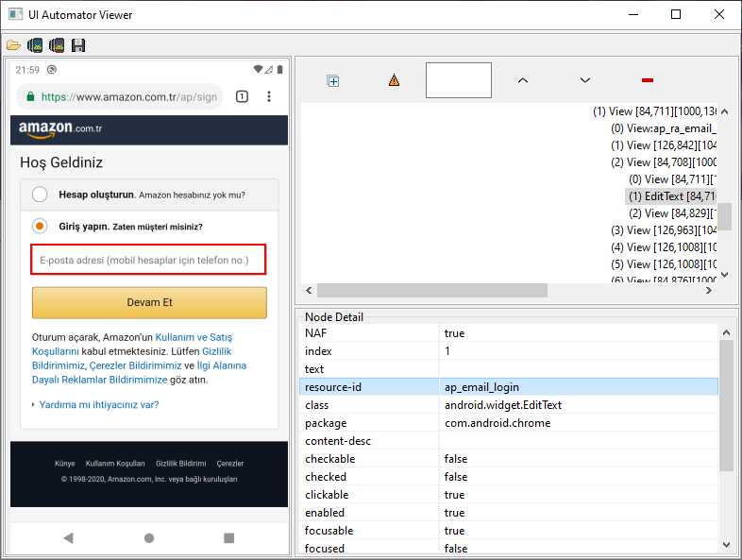Click the hierarchy horizontal scroll left arrow
742x560 pixels.
309,290
